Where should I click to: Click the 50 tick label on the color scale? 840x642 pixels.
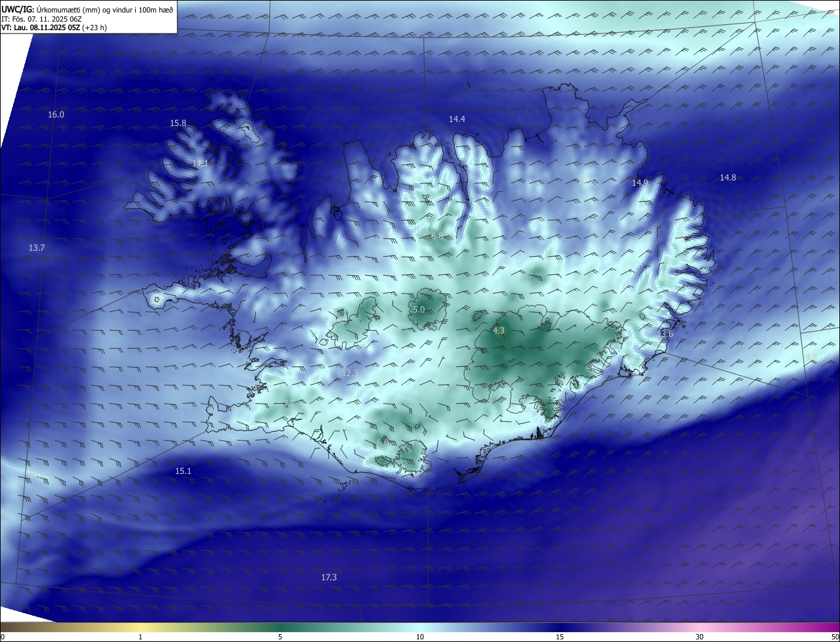(835, 637)
